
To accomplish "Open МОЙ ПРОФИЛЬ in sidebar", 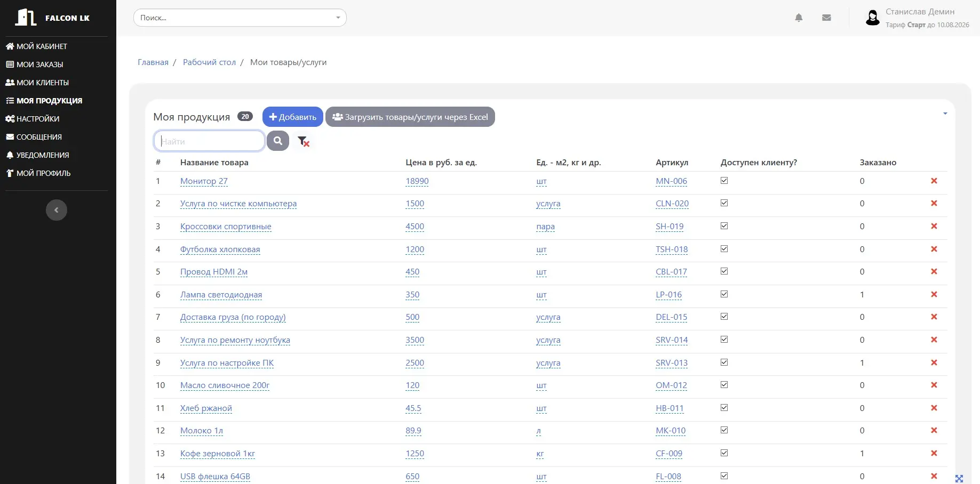I will 38,173.
